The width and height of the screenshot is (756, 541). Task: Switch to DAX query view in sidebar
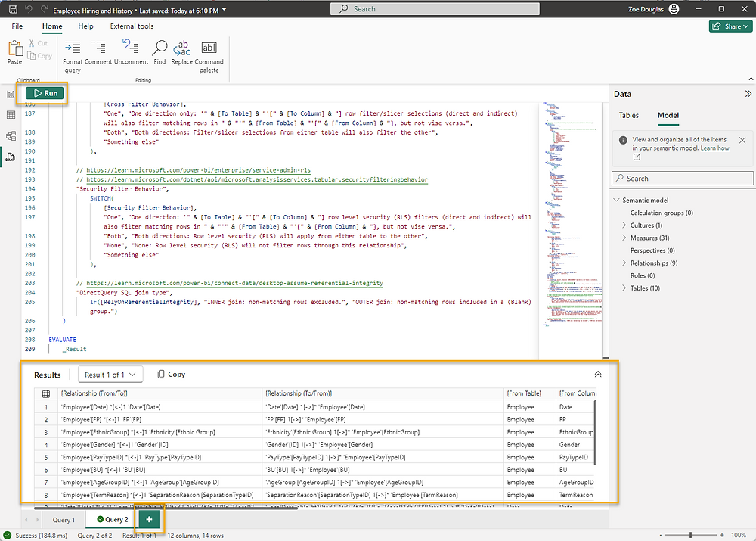[x=11, y=157]
